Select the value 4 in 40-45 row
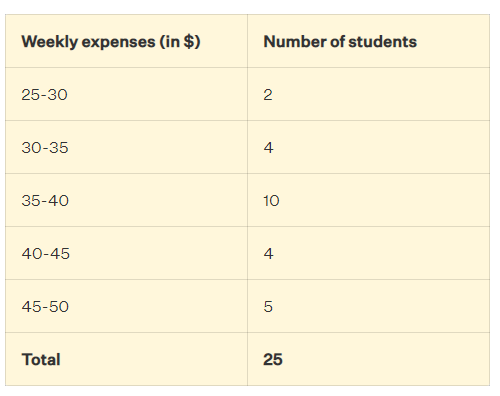 [x=269, y=254]
